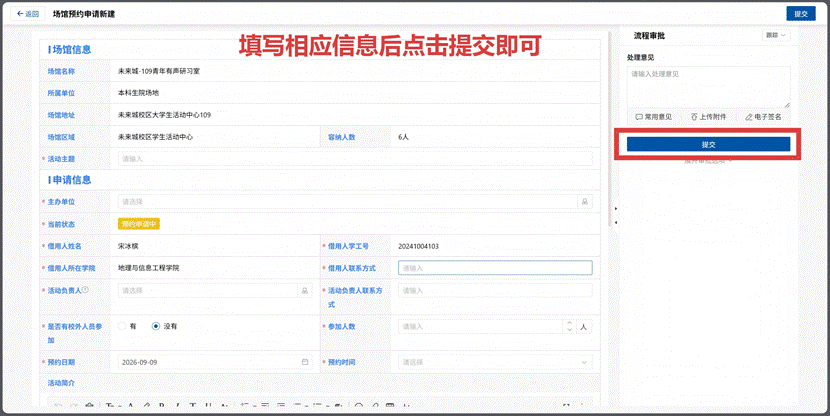
Task: Click the 活动负责人联系方式 input field
Action: tap(495, 291)
